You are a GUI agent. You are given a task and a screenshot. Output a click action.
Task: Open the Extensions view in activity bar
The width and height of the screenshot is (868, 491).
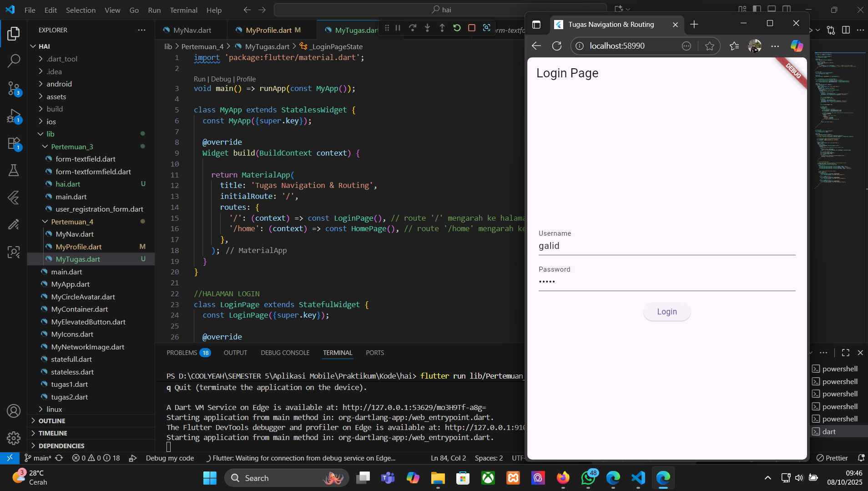14,143
